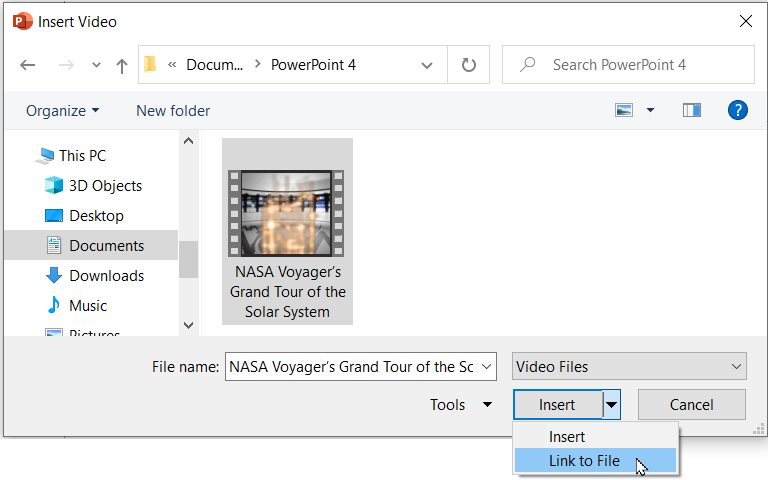Open Help with the question mark
The height and width of the screenshot is (480, 768).
[x=737, y=110]
